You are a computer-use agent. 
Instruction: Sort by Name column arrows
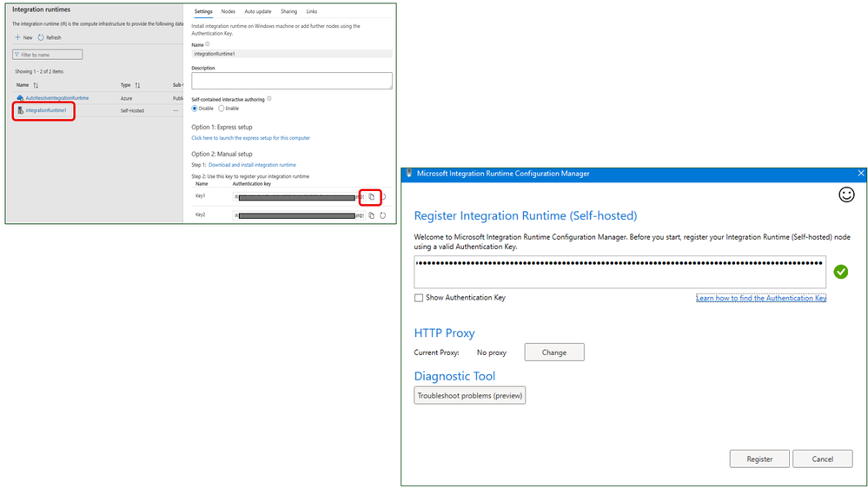click(x=36, y=85)
